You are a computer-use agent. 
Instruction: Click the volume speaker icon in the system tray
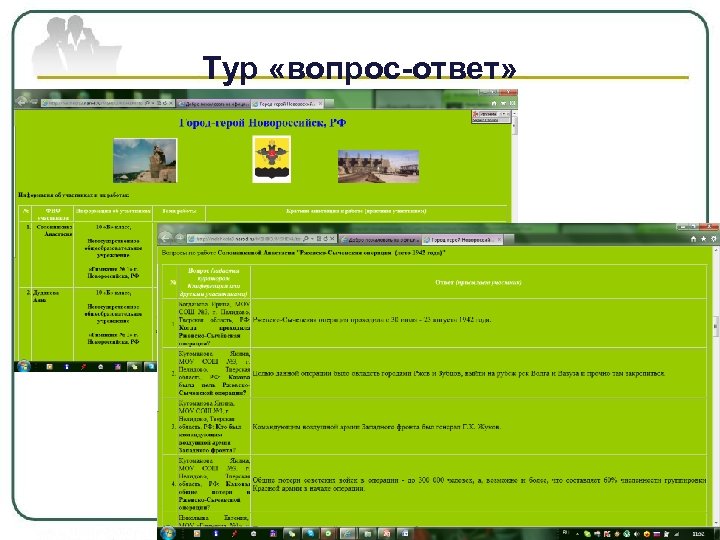coord(636,534)
